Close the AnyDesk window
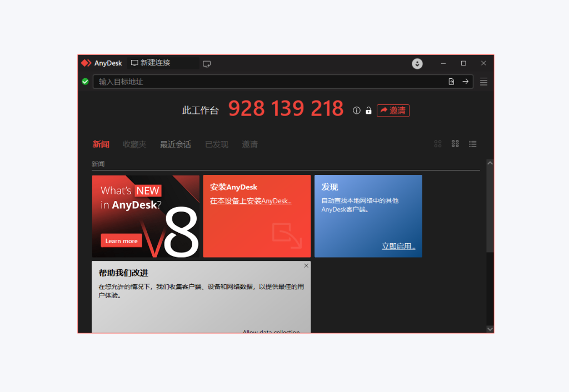This screenshot has height=392, width=569. click(483, 63)
